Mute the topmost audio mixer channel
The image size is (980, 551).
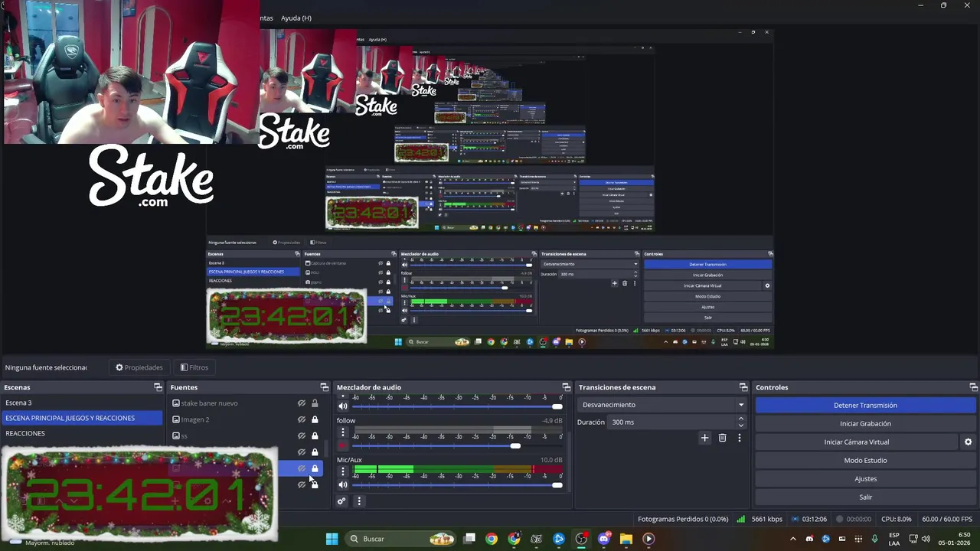(342, 406)
